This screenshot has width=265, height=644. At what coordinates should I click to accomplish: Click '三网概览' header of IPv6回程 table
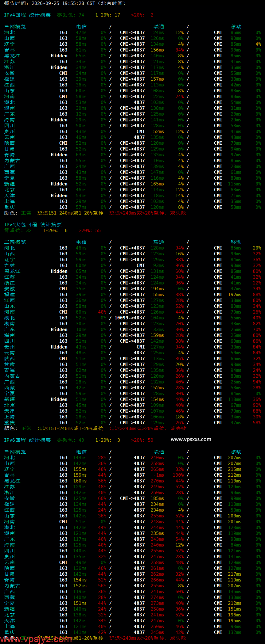tap(15, 452)
